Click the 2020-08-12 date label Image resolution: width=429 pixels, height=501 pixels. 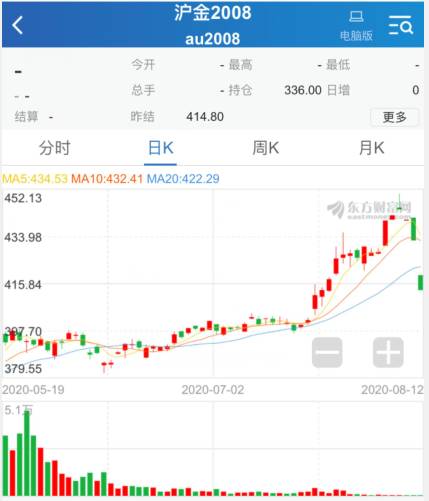point(392,390)
